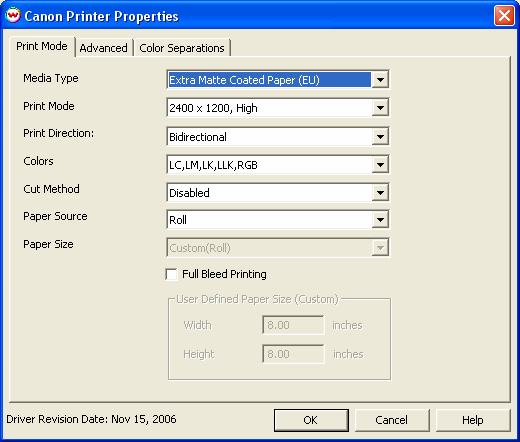The image size is (520, 442).
Task: Click the Cancel button
Action: click(392, 420)
